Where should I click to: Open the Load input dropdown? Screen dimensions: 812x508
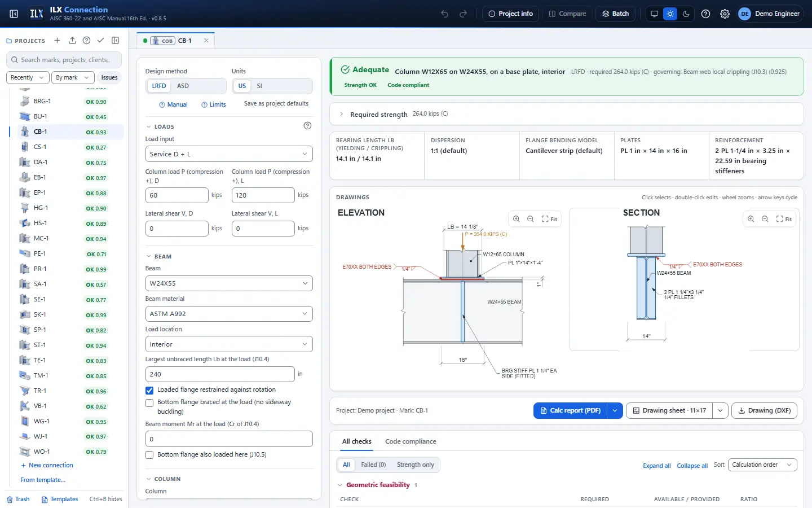coord(229,154)
